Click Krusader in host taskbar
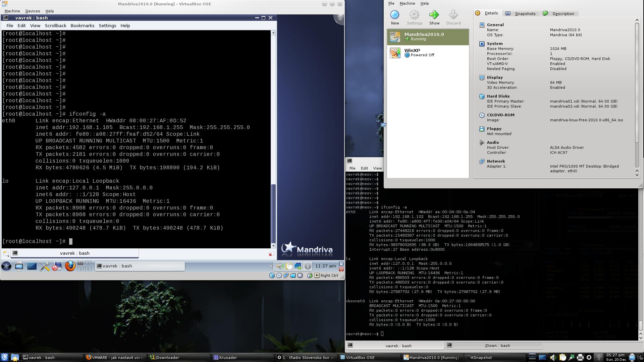This screenshot has height=362, width=644. coord(243,358)
